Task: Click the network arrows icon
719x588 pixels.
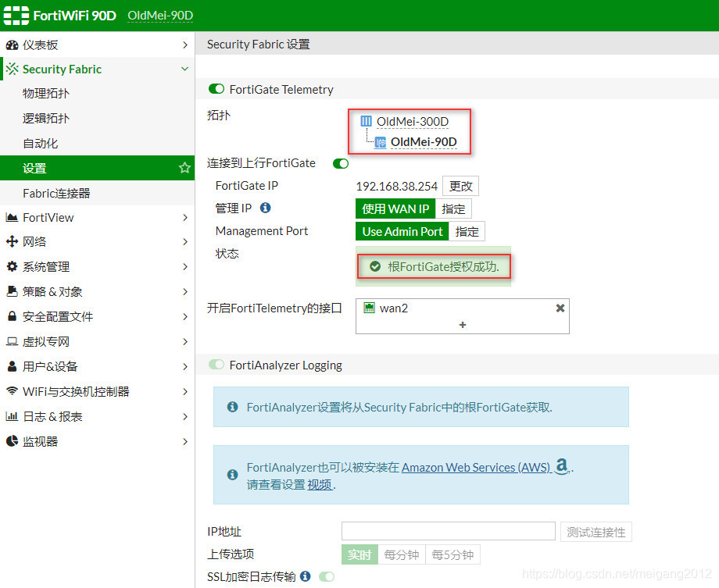Action: [12, 241]
